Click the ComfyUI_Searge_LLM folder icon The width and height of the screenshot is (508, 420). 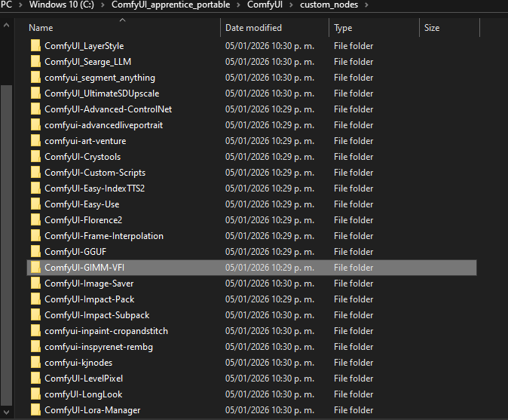[x=35, y=62]
